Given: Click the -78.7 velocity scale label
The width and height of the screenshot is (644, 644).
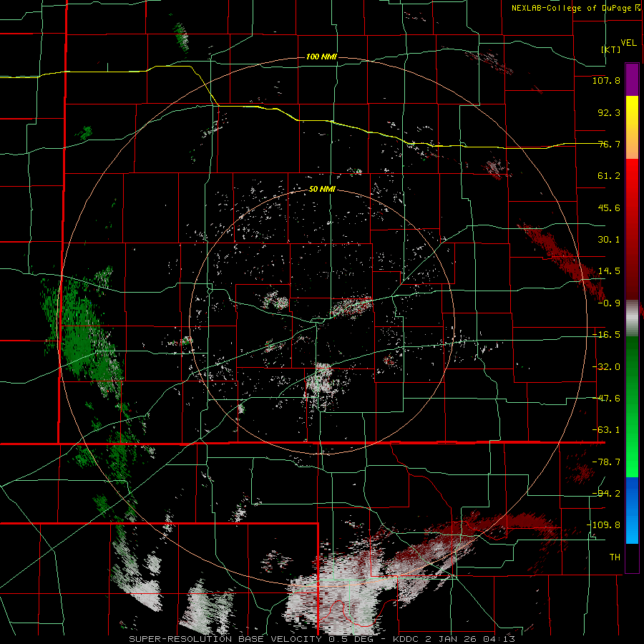Looking at the screenshot, I should tap(606, 462).
